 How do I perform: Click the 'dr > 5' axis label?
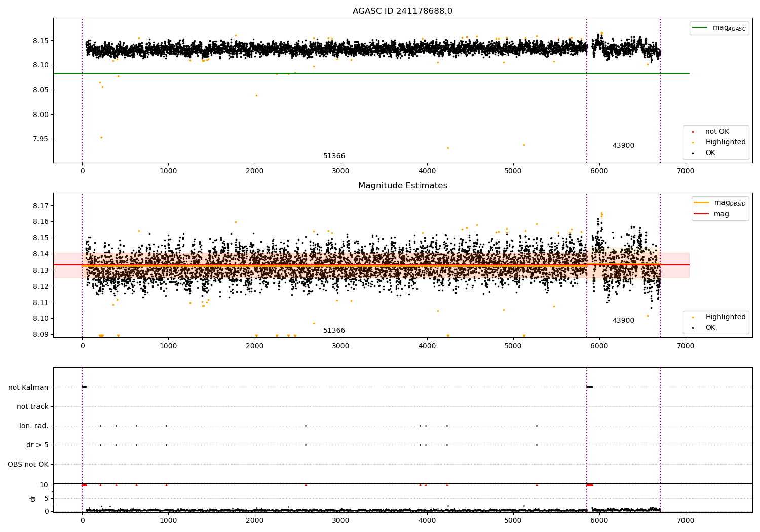[37, 445]
